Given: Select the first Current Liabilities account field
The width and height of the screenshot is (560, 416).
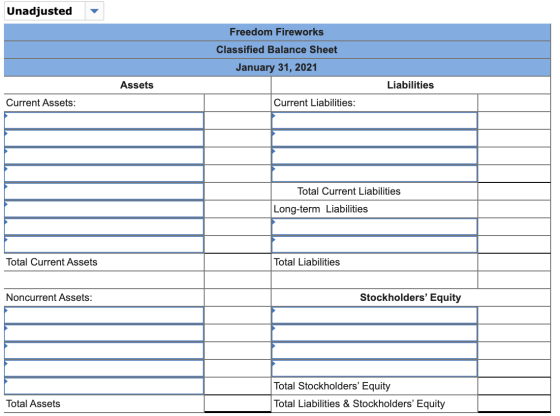Looking at the screenshot, I should [374, 120].
